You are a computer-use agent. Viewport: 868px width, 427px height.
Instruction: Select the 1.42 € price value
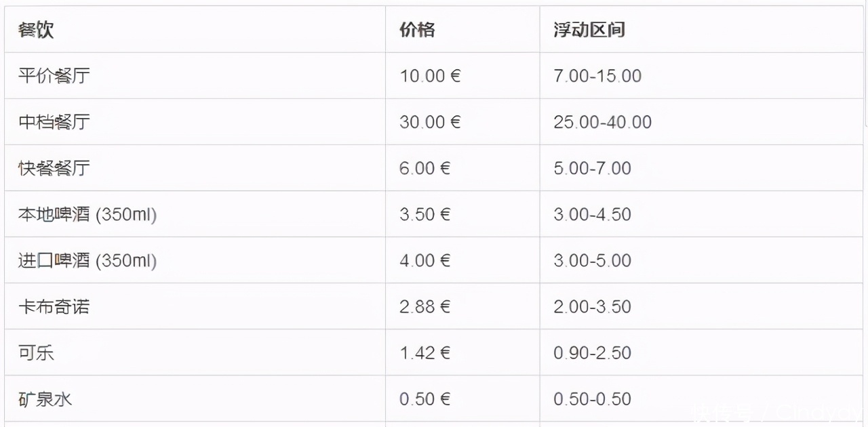425,352
